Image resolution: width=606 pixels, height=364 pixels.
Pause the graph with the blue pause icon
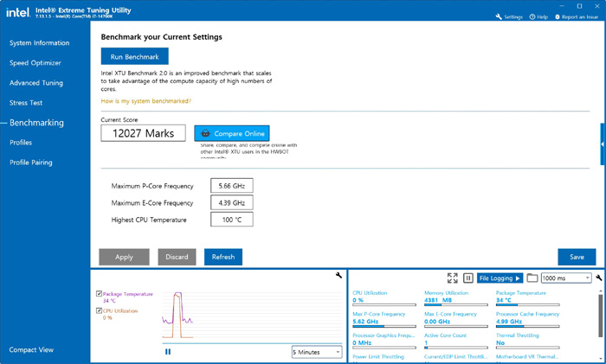pos(168,352)
